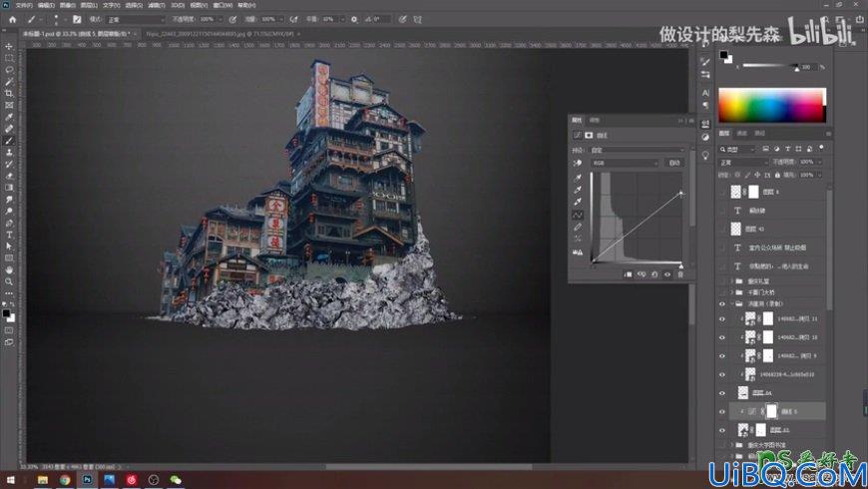Select the Zoom tool
Image resolution: width=868 pixels, height=489 pixels.
(x=9, y=281)
